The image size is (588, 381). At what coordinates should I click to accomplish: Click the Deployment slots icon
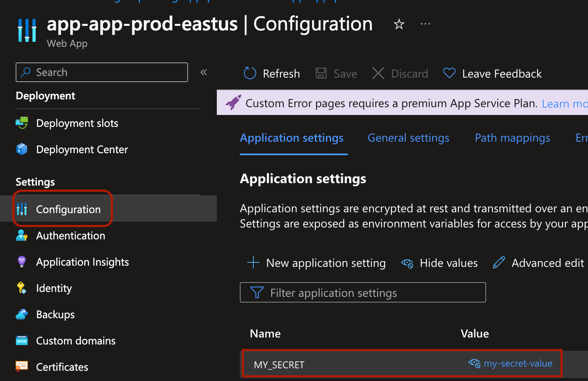point(22,123)
